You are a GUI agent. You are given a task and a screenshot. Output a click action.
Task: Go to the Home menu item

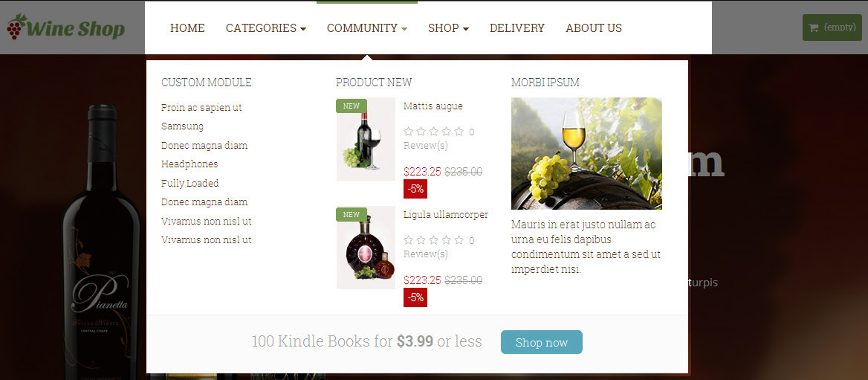[x=187, y=28]
